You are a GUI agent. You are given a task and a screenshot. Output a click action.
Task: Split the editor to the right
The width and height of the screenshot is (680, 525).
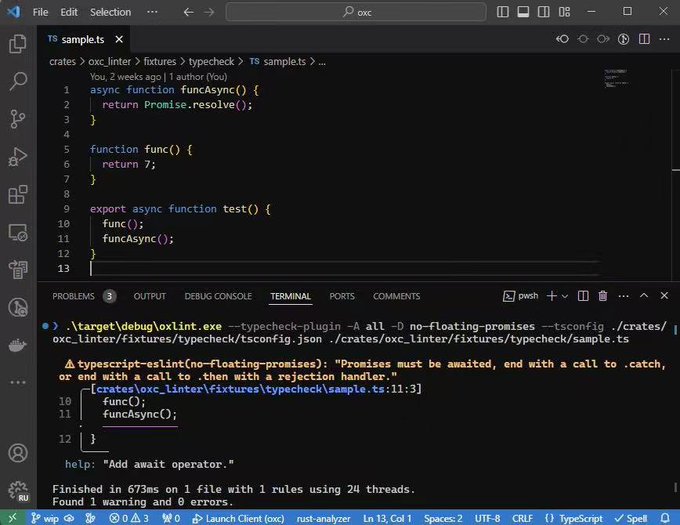(x=644, y=39)
